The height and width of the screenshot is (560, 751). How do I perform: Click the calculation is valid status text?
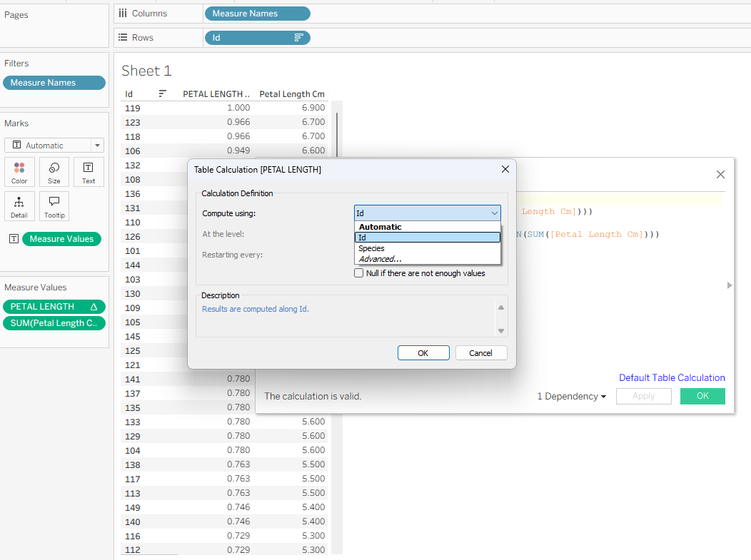[313, 397]
